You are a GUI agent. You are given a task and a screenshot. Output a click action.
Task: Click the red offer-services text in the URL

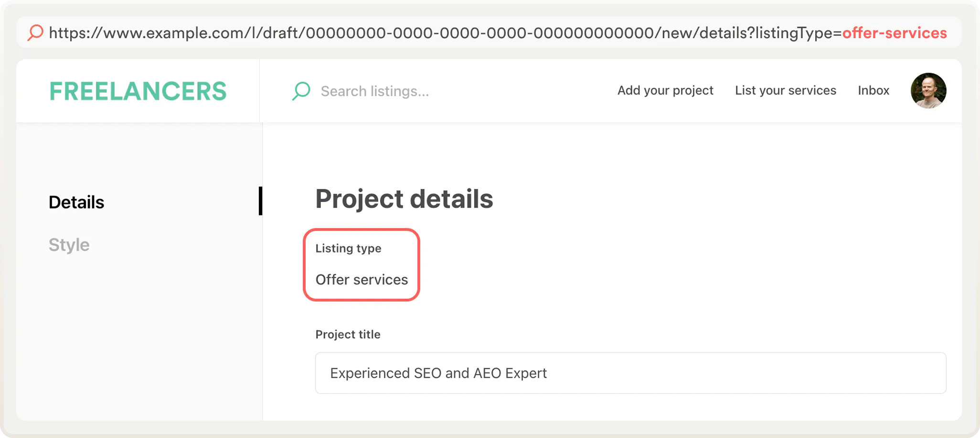point(895,33)
